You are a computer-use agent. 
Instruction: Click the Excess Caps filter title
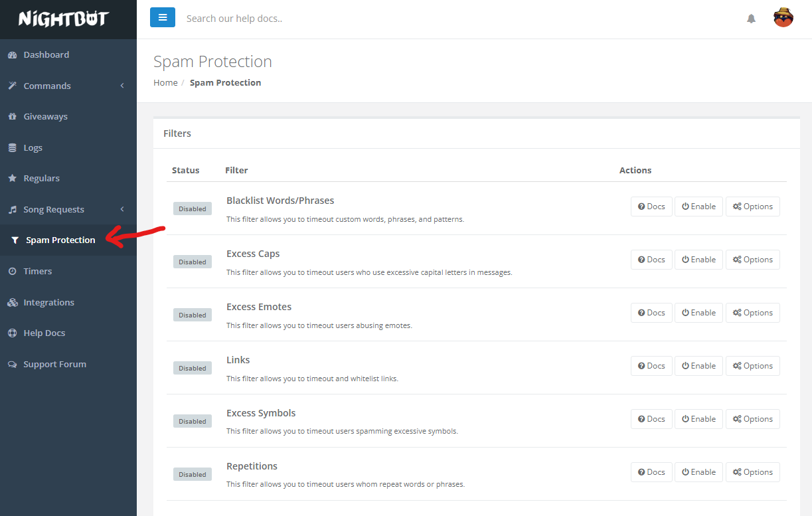pos(253,254)
